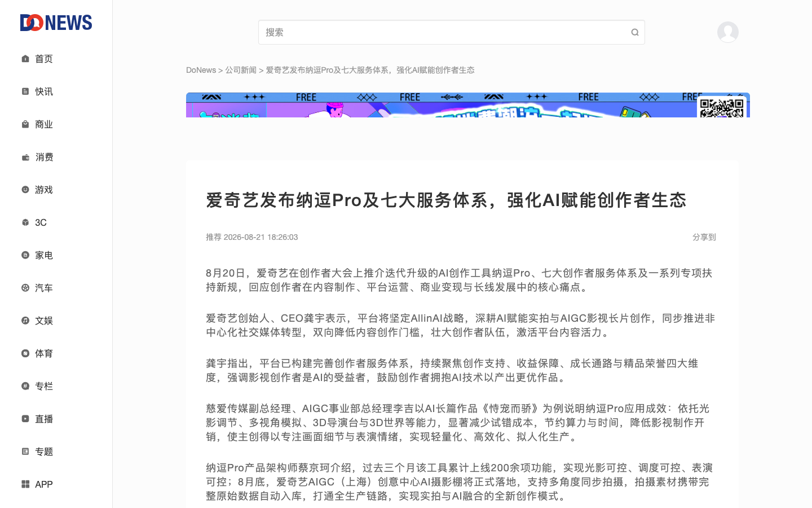Open the 游戏 category

pos(44,190)
